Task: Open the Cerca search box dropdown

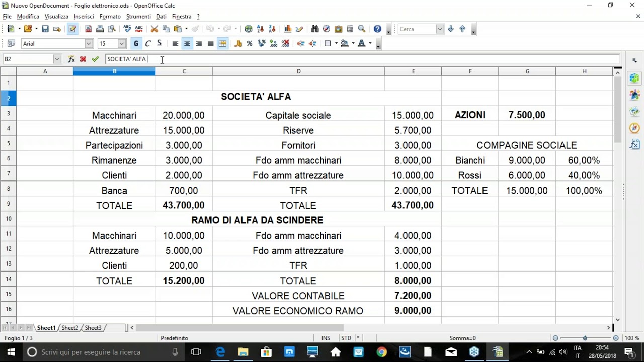Action: point(440,29)
